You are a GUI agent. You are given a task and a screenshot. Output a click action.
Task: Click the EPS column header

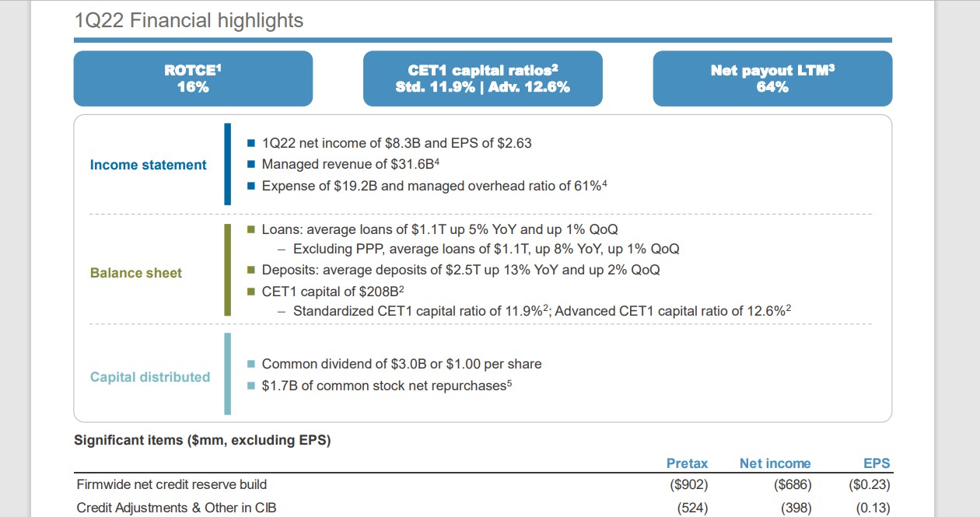877,463
